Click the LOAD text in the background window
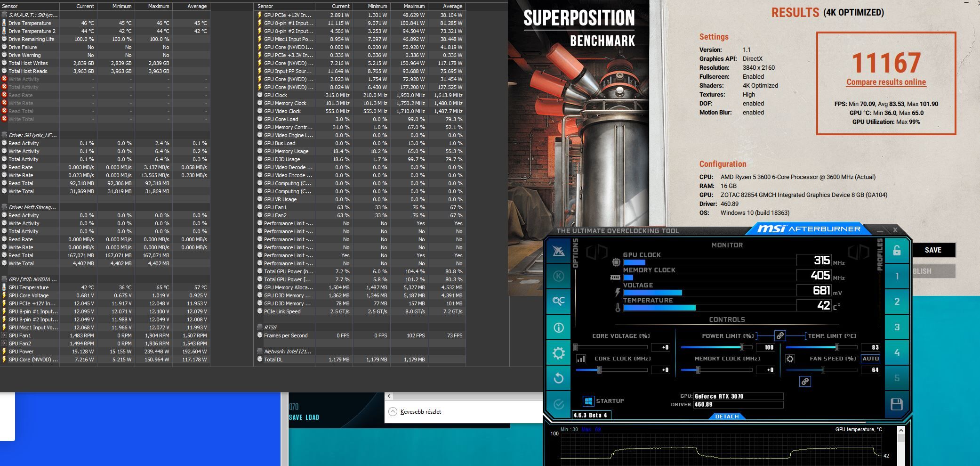The width and height of the screenshot is (980, 466). point(312,417)
